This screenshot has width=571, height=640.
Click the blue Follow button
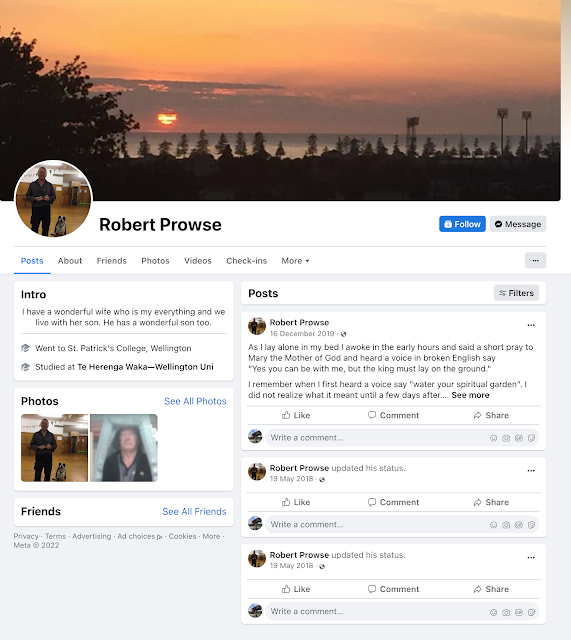(x=462, y=224)
